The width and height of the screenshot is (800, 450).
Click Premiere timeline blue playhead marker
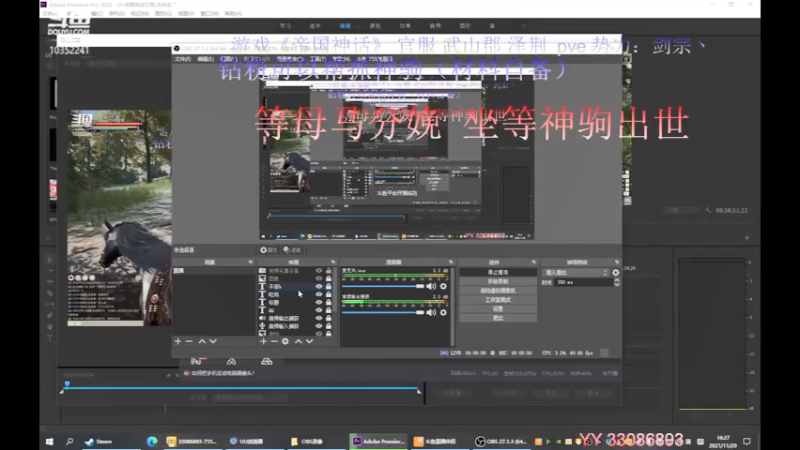pos(67,384)
